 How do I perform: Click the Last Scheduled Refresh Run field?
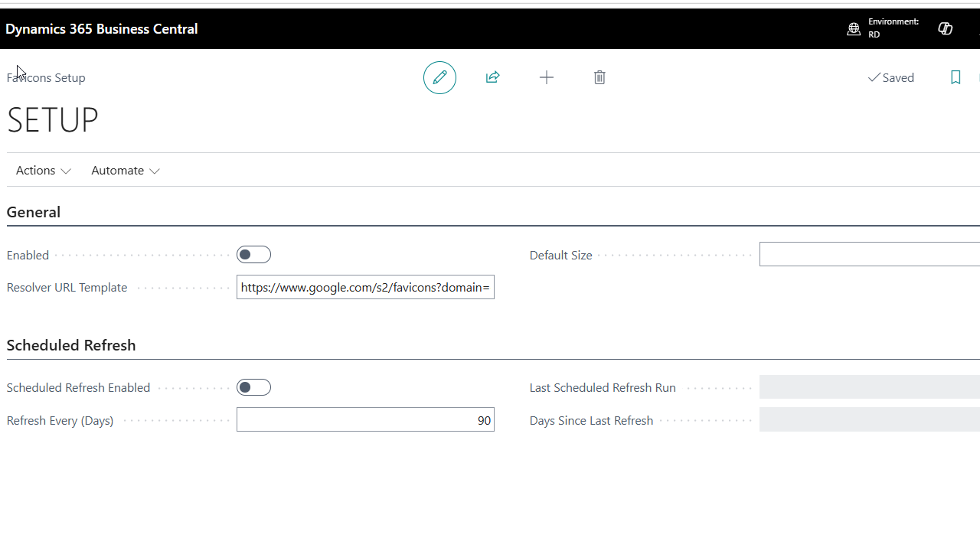tap(870, 387)
